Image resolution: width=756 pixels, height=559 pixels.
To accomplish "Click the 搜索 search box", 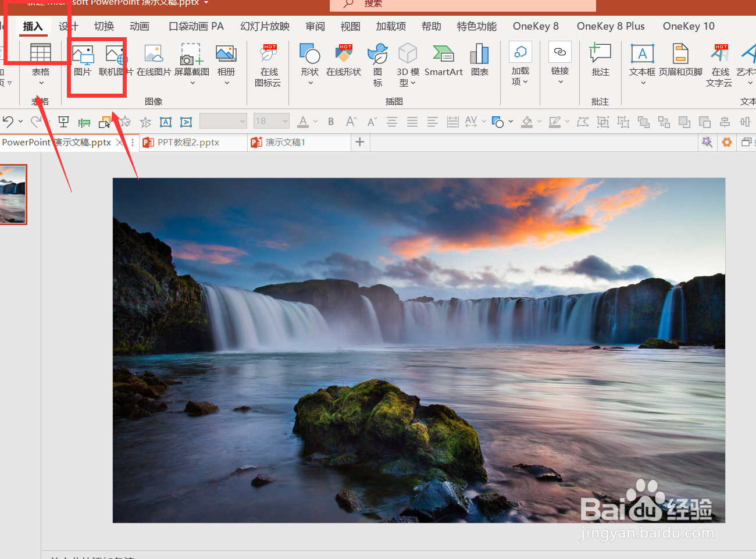I will [463, 4].
